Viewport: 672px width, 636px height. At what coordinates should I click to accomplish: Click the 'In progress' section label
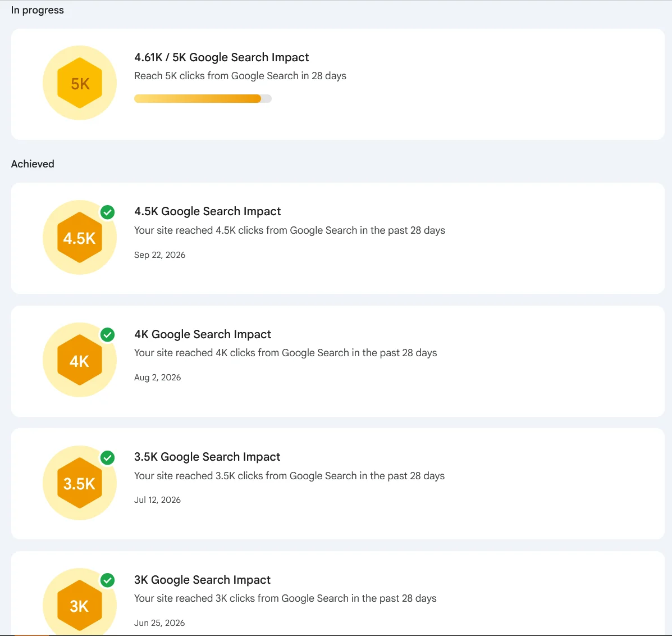[x=37, y=10]
